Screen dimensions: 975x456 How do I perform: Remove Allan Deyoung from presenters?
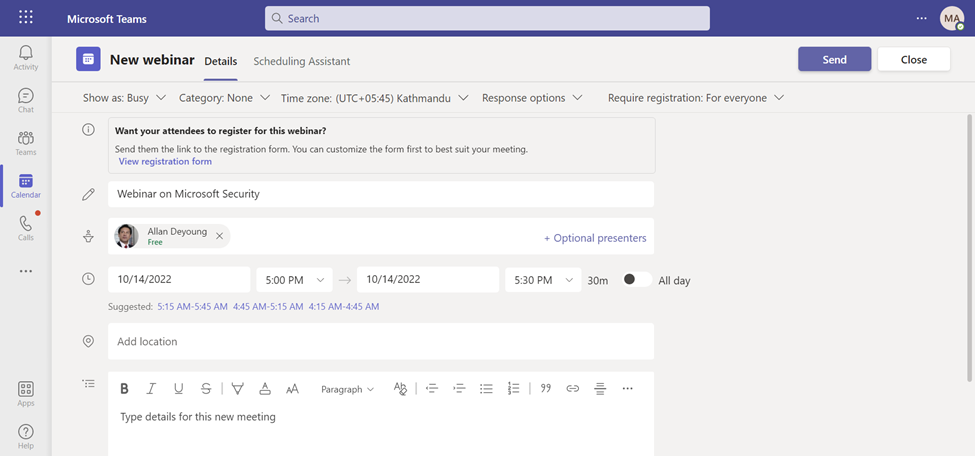220,236
